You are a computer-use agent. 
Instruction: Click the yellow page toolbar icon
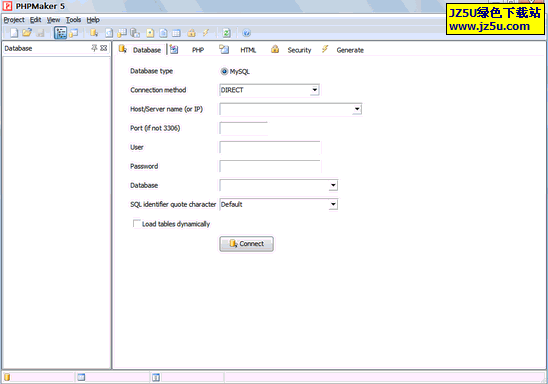click(150, 33)
